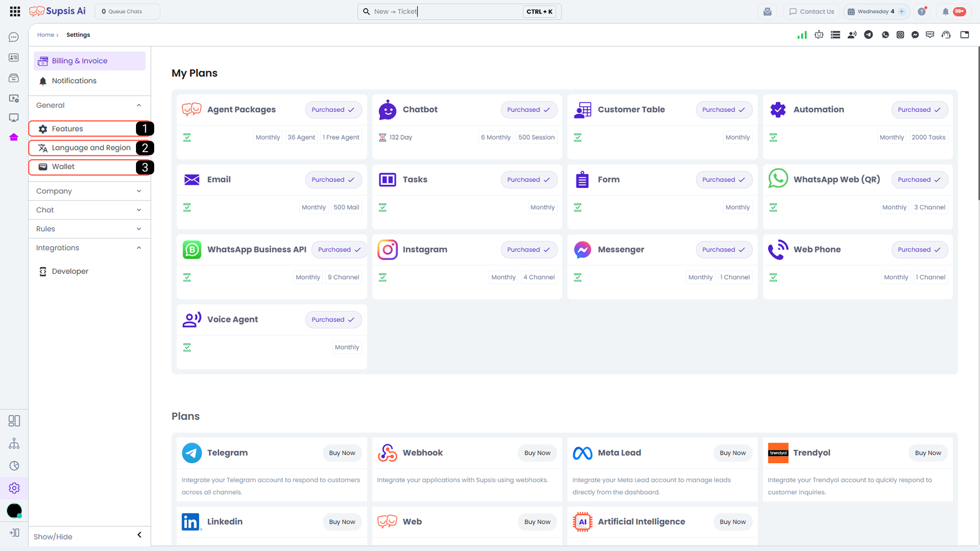Buy the Artificial Intelligence plan
This screenshot has height=551, width=980.
pos(732,522)
